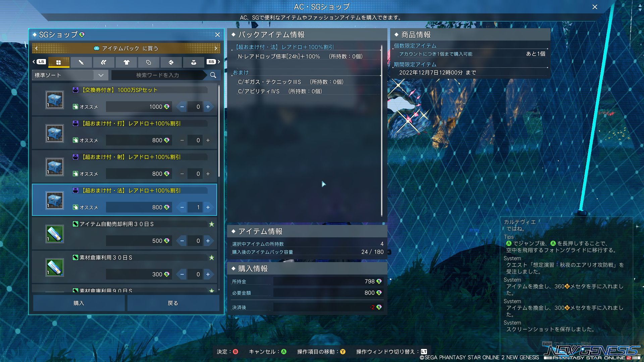644x362 pixels.
Task: Click the pack info panel scrollbar
Action: pos(381,131)
